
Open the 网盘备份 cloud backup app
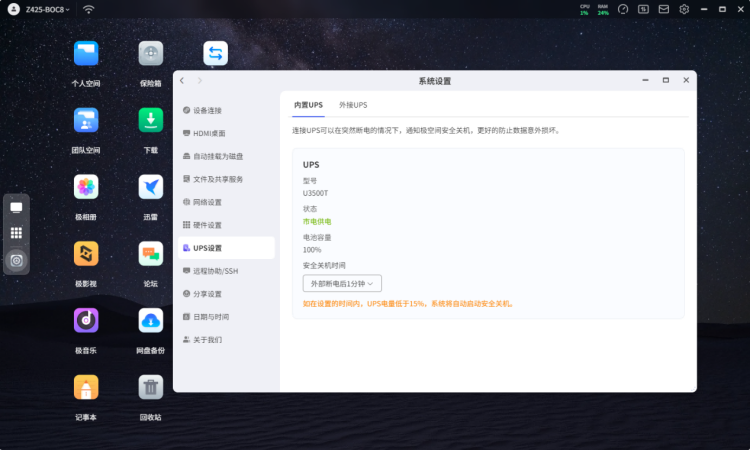pos(151,320)
